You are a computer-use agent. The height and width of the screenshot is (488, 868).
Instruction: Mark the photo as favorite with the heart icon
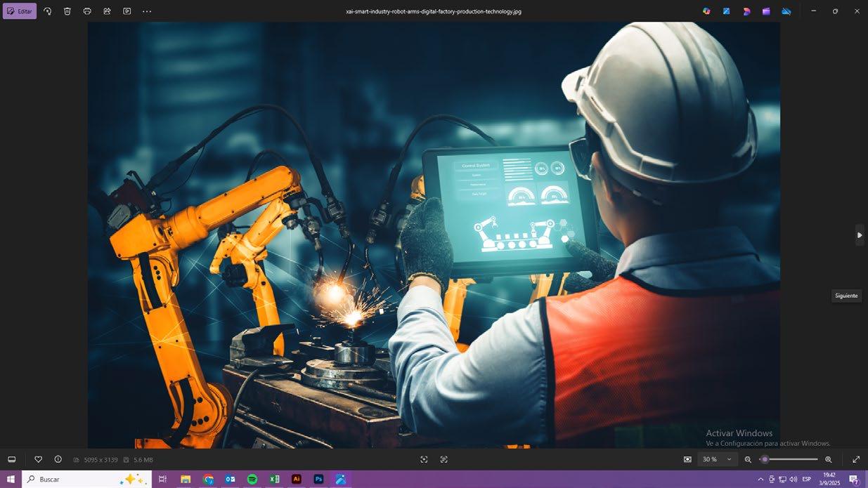pyautogui.click(x=38, y=459)
